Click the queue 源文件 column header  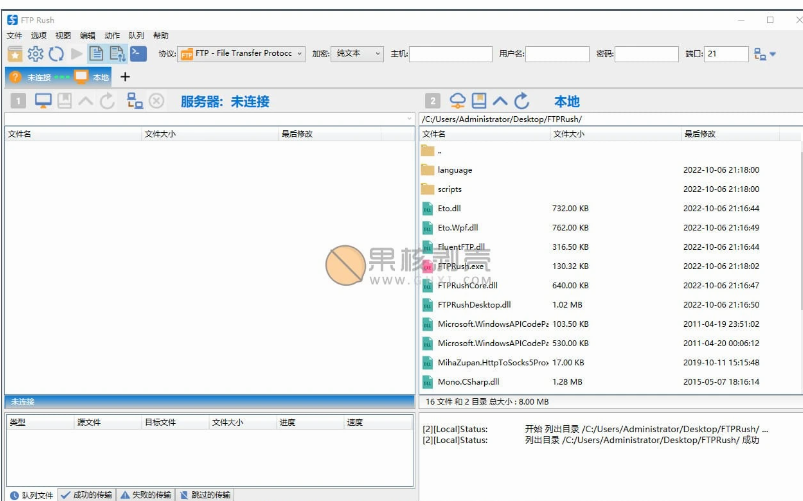pos(108,423)
